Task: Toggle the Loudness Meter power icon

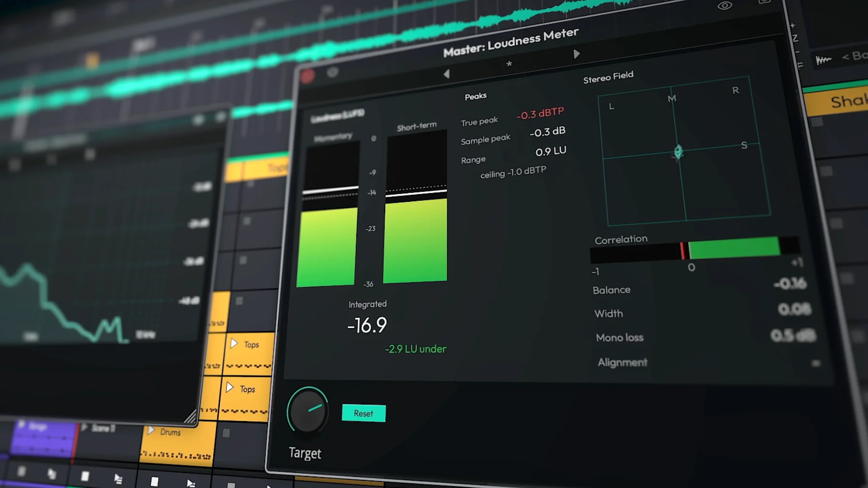Action: (x=333, y=72)
